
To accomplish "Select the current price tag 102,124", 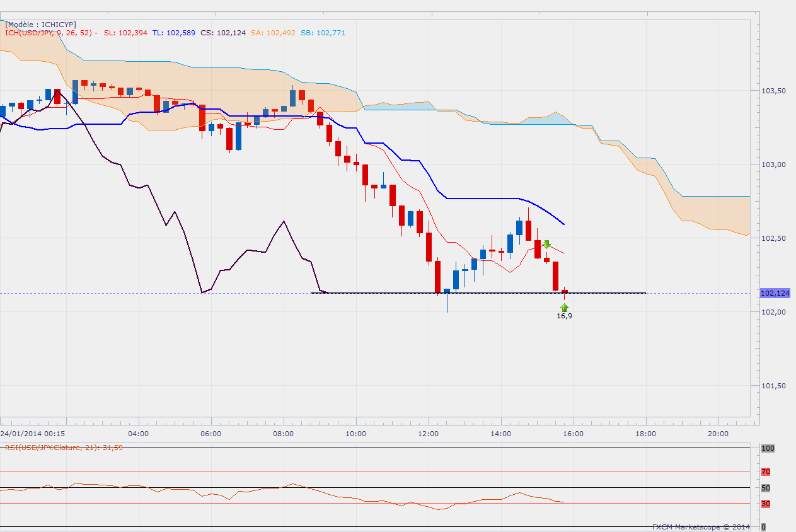I will [775, 293].
